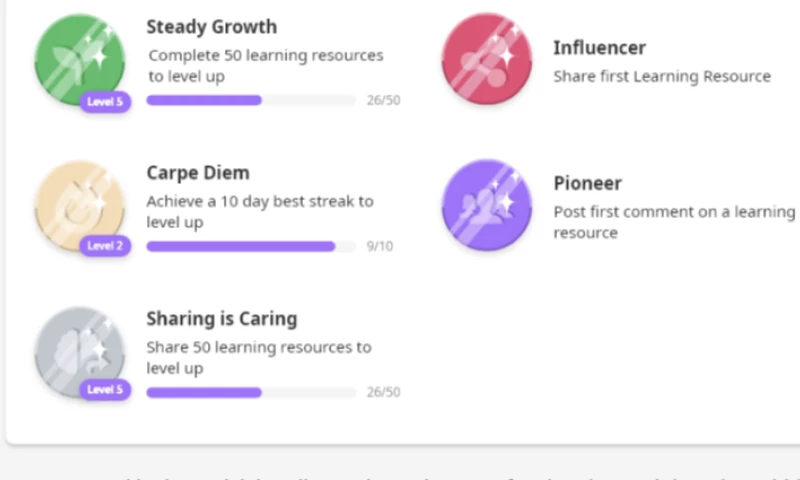This screenshot has height=480, width=800.
Task: Click the Carpe Diem streak progress bar
Action: click(x=251, y=246)
